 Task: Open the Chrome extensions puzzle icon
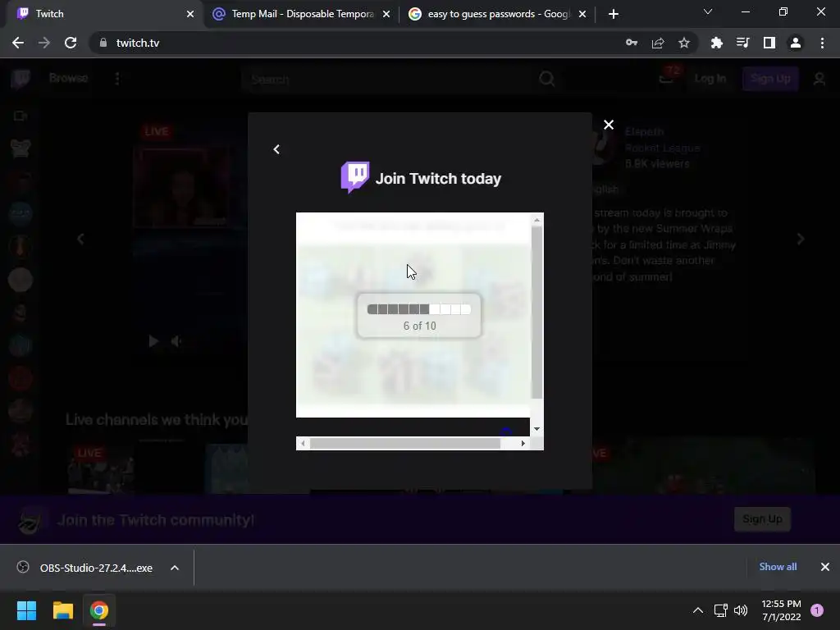716,43
